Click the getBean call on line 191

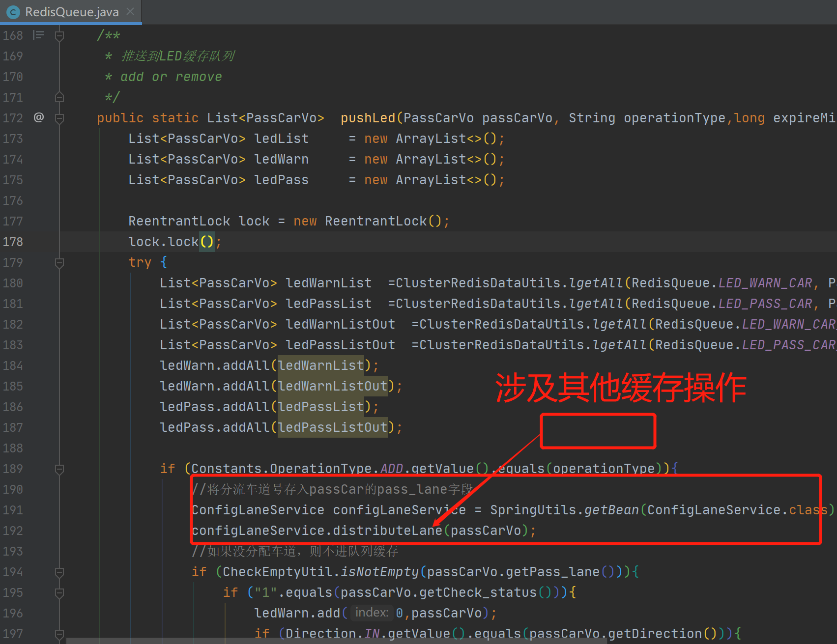click(611, 510)
